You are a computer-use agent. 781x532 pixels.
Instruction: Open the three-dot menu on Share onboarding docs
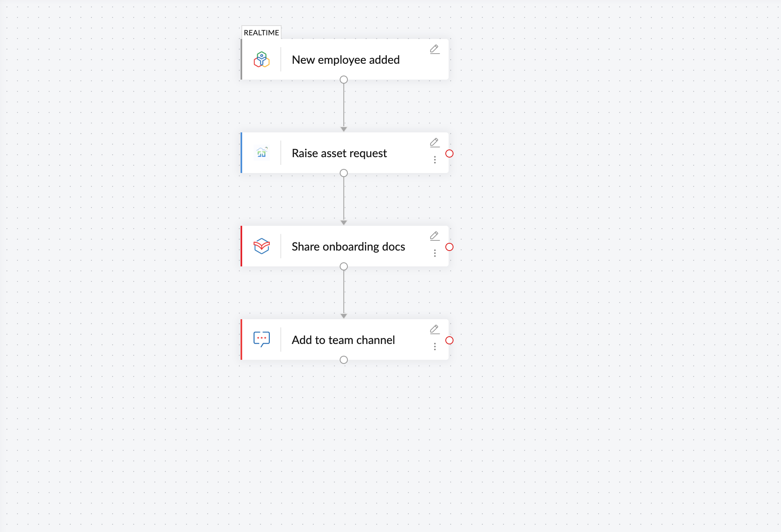click(435, 253)
